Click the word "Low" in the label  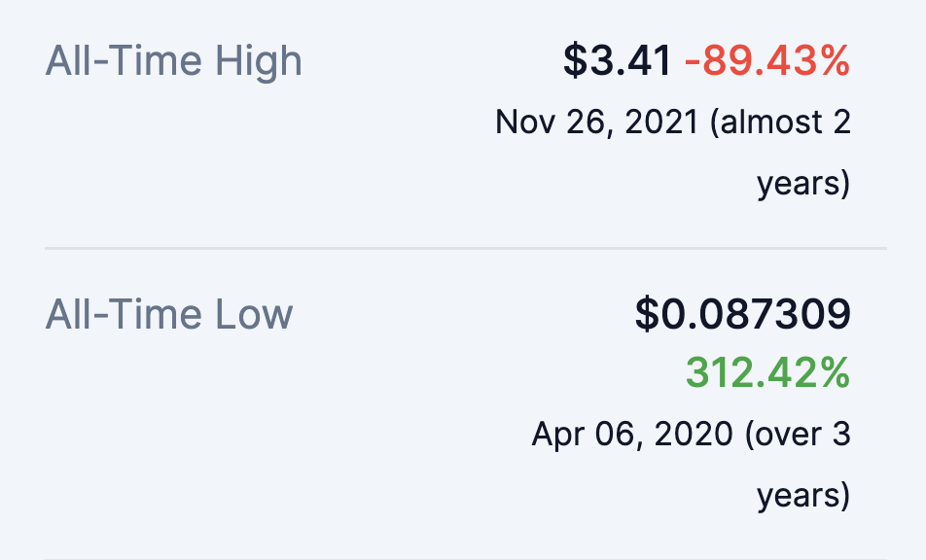click(254, 314)
